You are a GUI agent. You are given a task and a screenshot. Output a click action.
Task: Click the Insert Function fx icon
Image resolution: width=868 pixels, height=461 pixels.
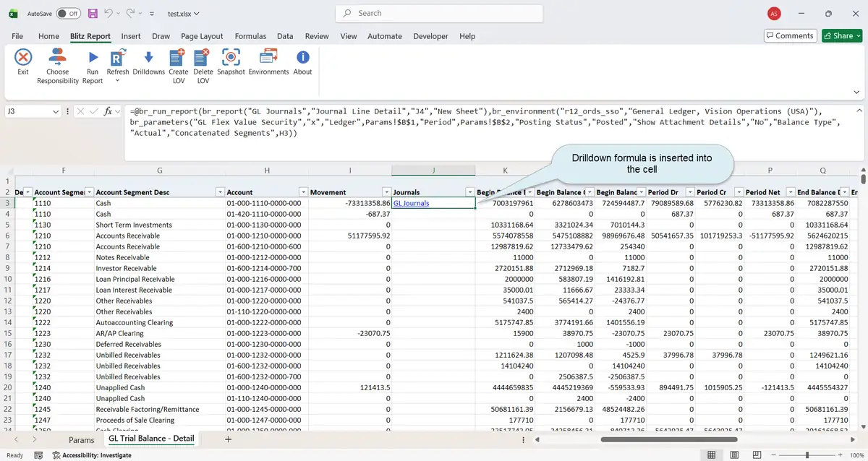(109, 111)
